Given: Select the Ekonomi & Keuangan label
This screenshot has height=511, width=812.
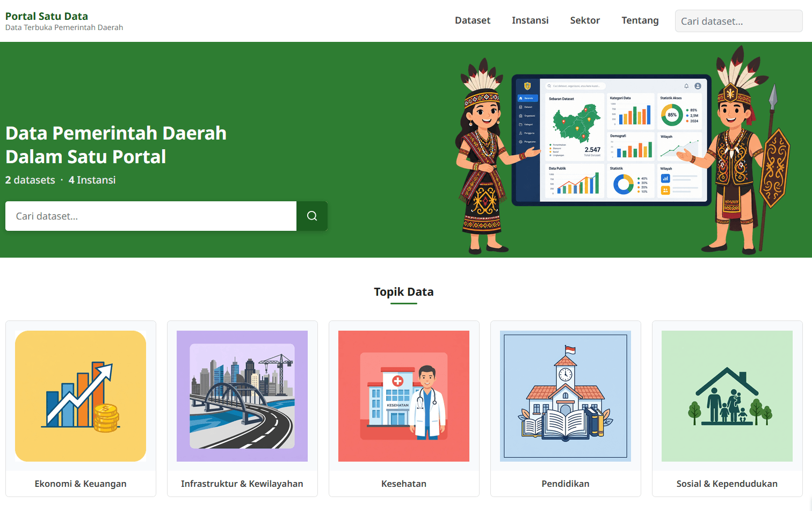Looking at the screenshot, I should pos(81,484).
